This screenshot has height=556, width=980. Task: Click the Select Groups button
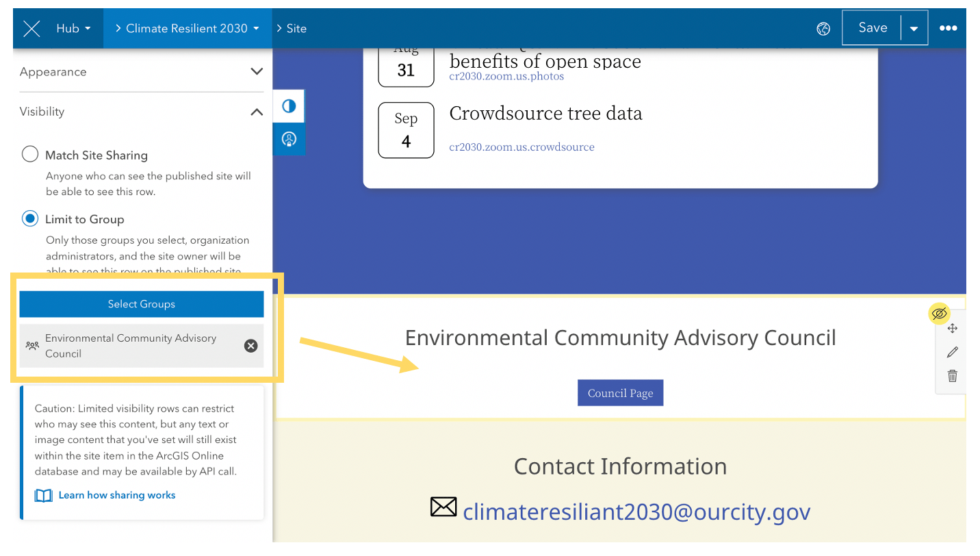142,304
